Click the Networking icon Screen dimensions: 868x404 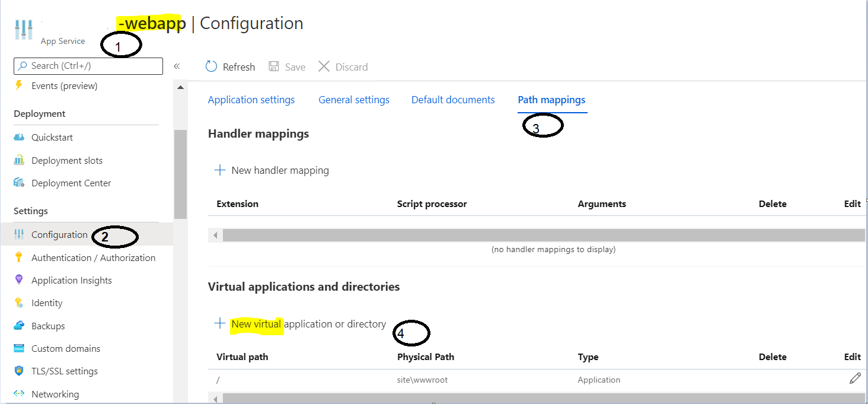coord(19,394)
